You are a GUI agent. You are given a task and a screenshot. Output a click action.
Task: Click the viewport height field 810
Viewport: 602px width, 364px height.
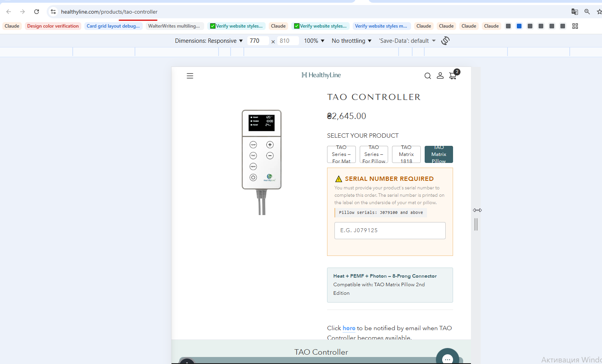(288, 41)
